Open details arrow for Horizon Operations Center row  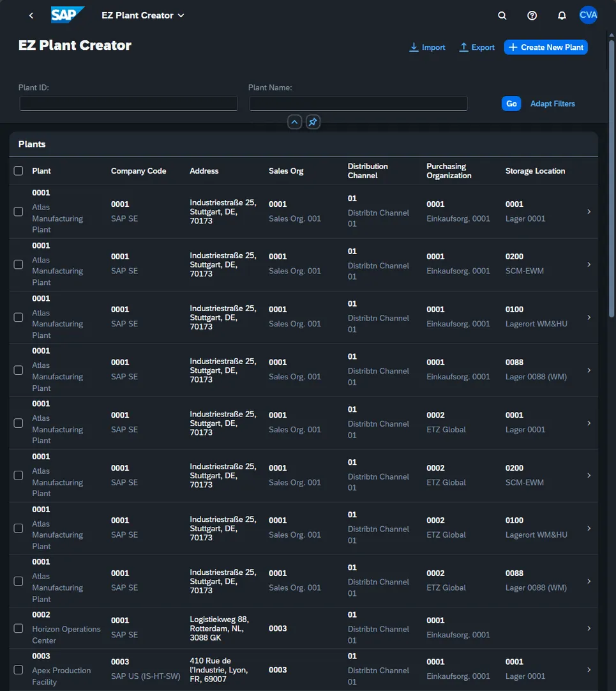(589, 628)
